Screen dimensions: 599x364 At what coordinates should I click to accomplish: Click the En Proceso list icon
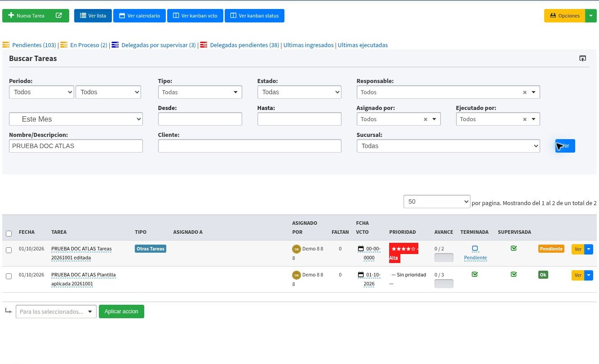pos(64,45)
